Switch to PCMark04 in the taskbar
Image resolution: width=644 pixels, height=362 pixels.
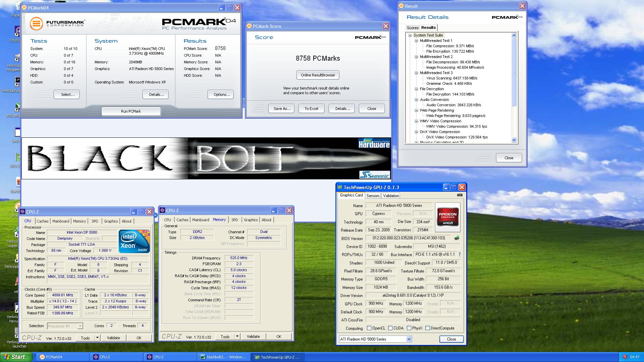pyautogui.click(x=63, y=357)
